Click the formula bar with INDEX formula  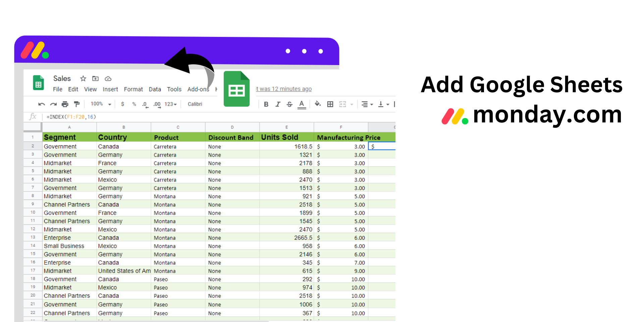click(x=218, y=117)
